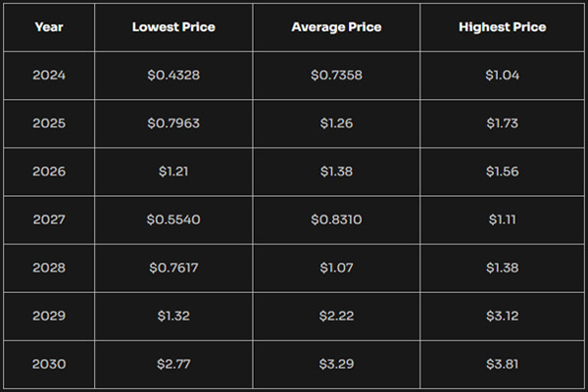588x392 pixels.
Task: Select the $0.7617 lowest price cell
Action: [173, 268]
